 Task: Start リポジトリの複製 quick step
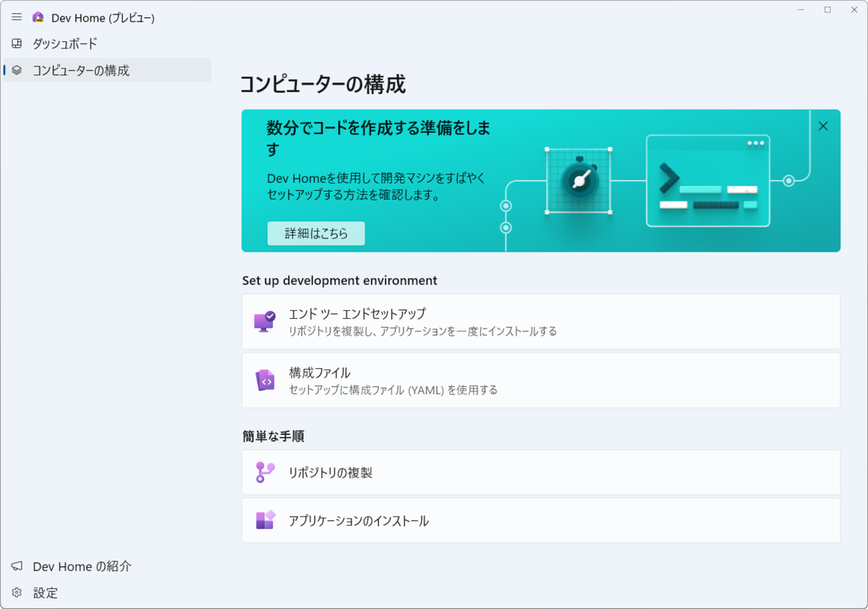(541, 472)
